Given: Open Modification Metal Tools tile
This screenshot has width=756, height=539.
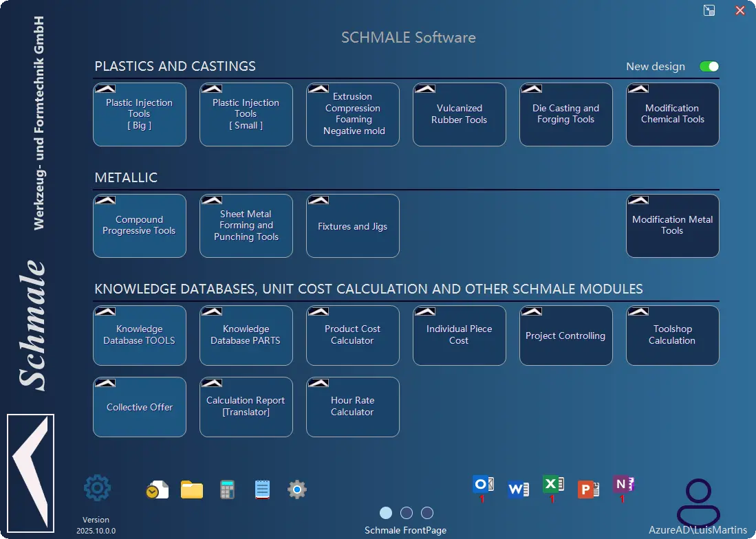Looking at the screenshot, I should (x=673, y=226).
